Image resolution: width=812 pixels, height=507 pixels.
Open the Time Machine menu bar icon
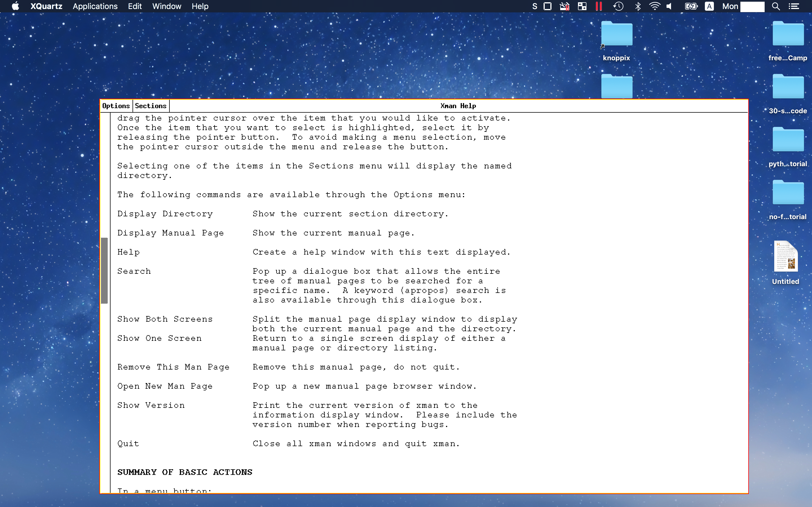[618, 6]
